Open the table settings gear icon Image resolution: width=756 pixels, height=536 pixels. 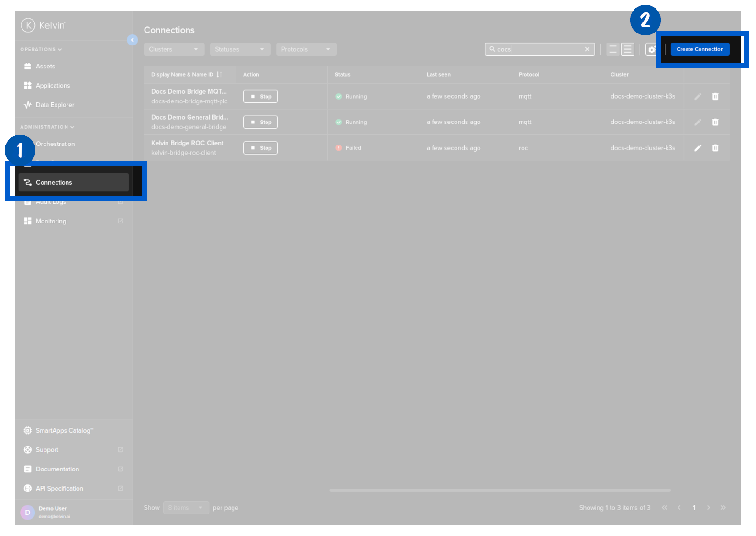pos(651,49)
